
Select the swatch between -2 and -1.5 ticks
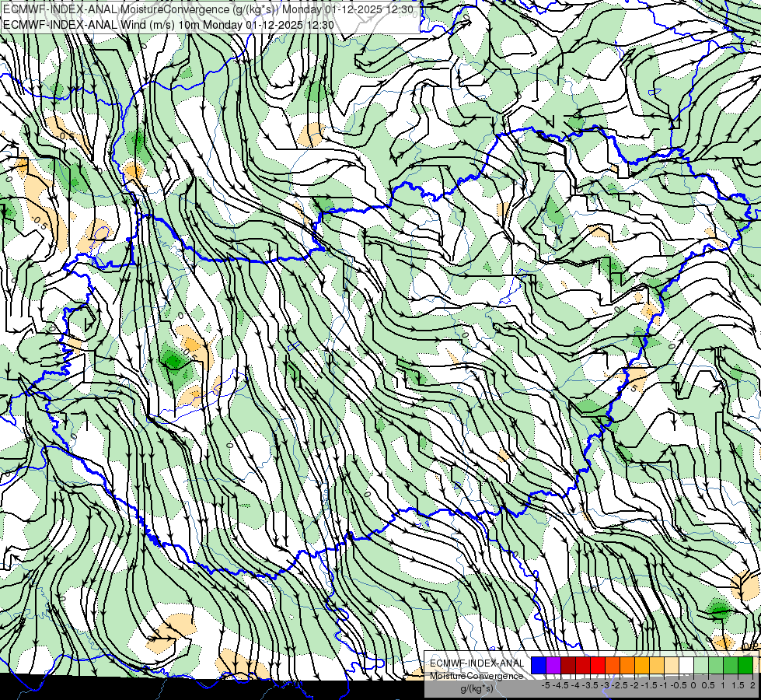pos(642,666)
